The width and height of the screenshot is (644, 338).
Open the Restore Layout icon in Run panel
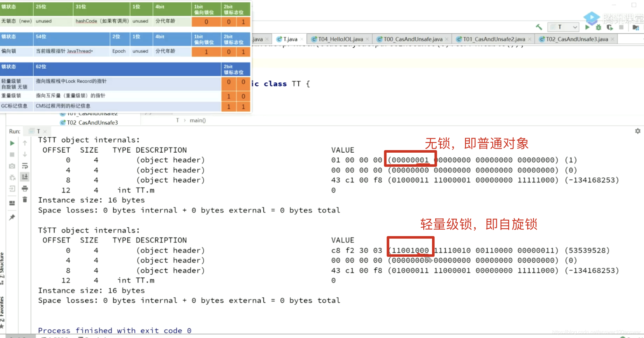(x=12, y=203)
